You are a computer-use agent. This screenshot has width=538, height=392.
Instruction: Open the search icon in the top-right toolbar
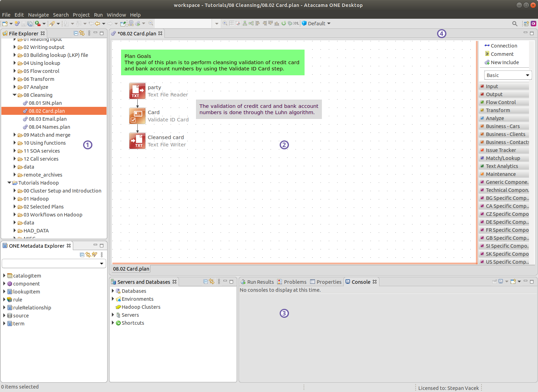pos(515,24)
